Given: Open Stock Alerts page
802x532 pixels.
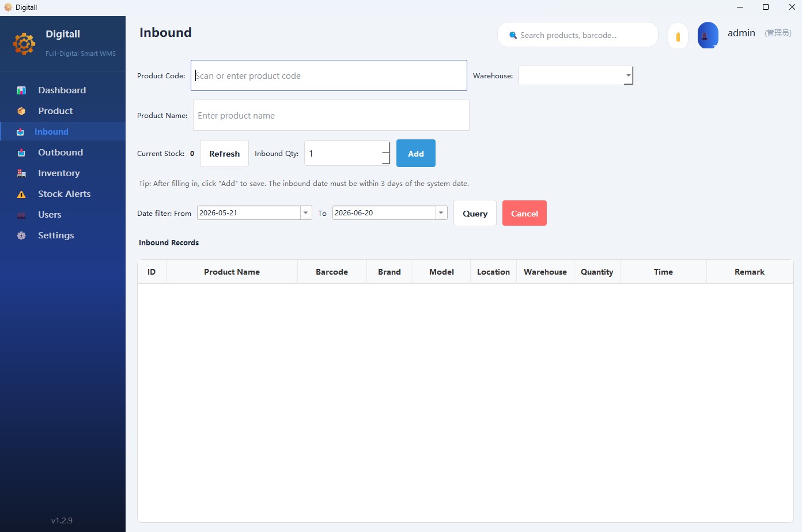Looking at the screenshot, I should (63, 194).
